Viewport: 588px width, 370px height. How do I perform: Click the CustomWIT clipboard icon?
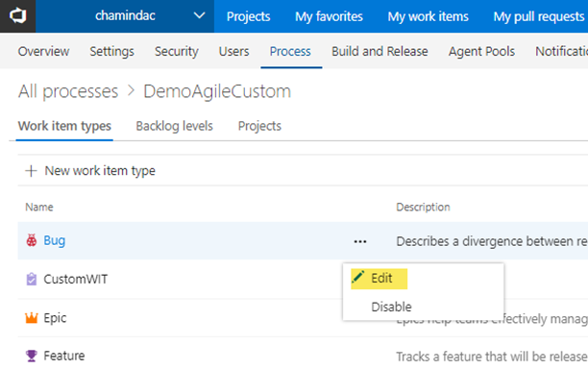point(32,280)
